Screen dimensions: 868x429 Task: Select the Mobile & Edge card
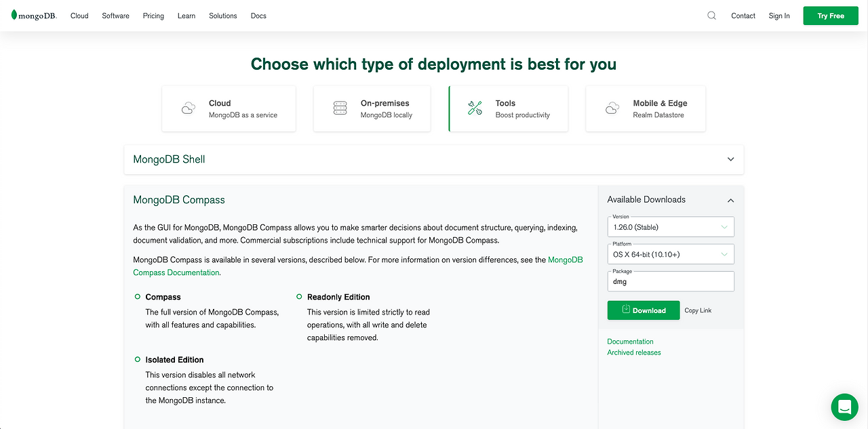(646, 108)
